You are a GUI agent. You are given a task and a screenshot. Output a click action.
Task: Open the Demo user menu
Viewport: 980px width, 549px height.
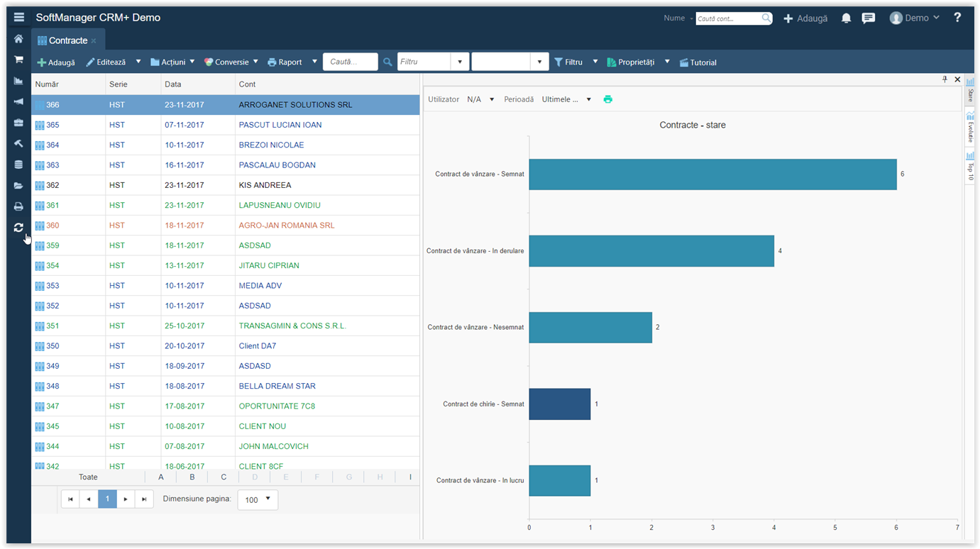coord(915,18)
